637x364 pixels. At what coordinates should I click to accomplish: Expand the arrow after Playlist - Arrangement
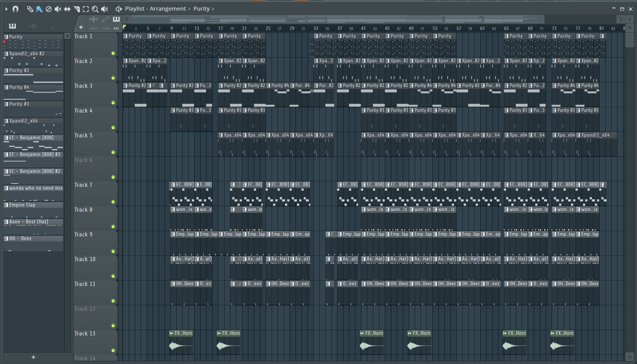(189, 9)
